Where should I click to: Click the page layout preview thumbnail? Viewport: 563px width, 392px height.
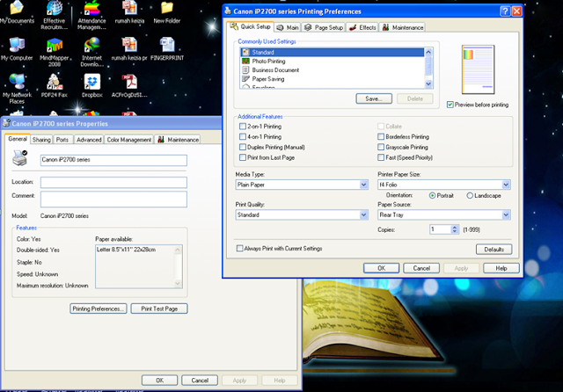[x=478, y=69]
